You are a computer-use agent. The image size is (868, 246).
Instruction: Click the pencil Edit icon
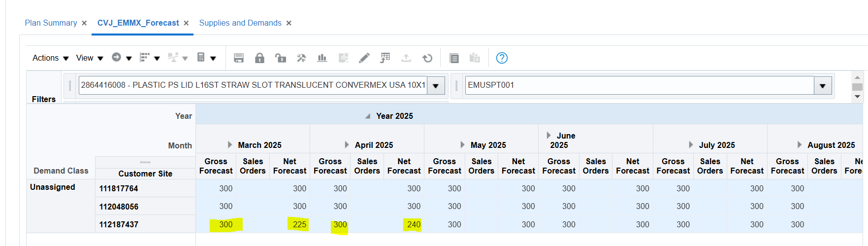click(364, 58)
